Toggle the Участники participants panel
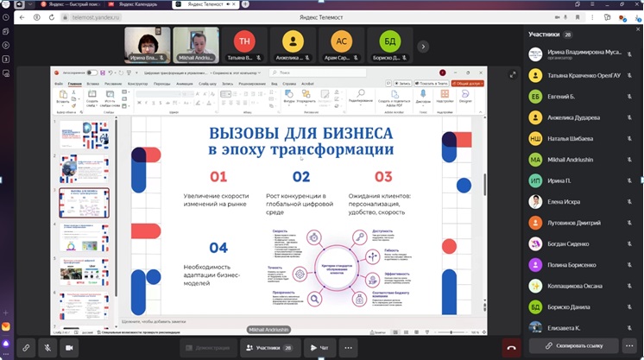Image resolution: width=644 pixels, height=360 pixels. (x=267, y=347)
